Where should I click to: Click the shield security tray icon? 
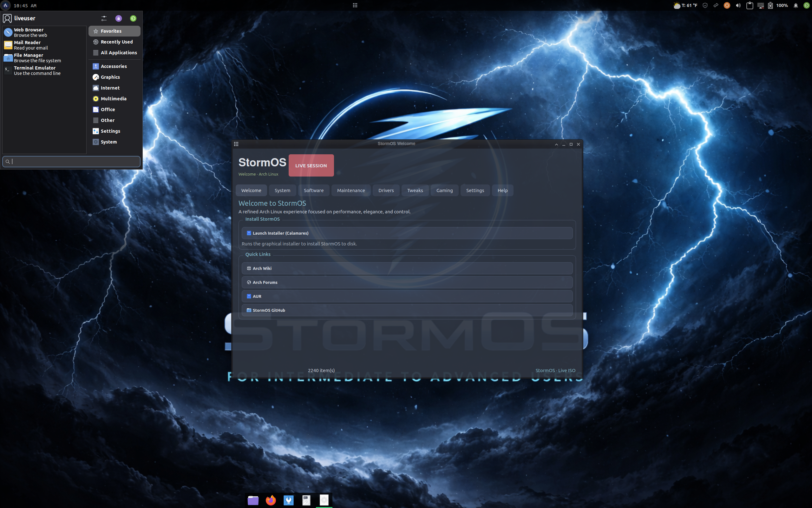click(705, 5)
